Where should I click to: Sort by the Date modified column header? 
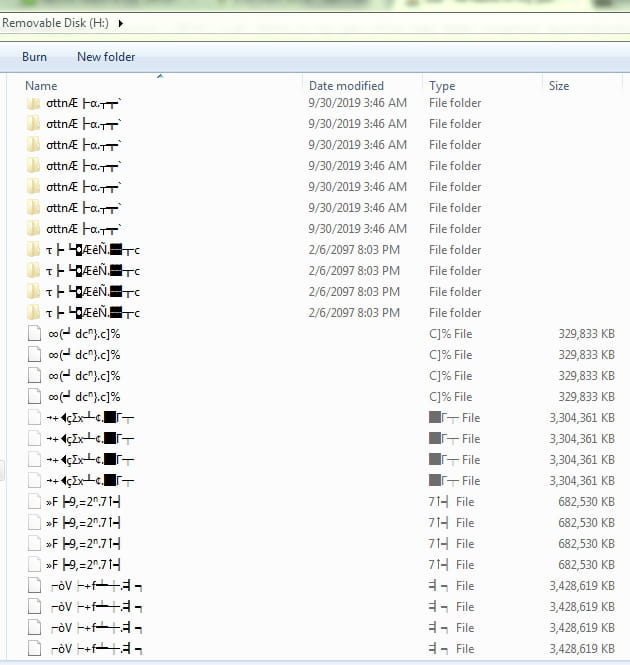[x=346, y=86]
